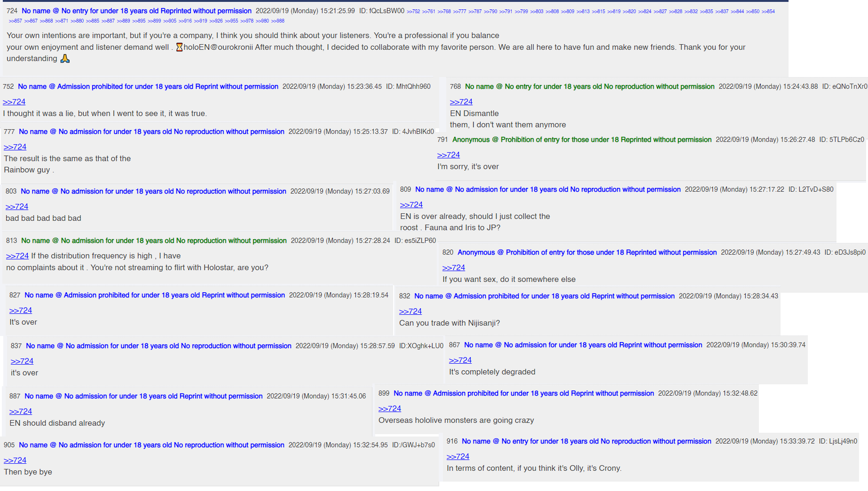Click the text 'Then bye bye'
The height and width of the screenshot is (491, 868).
click(x=28, y=472)
